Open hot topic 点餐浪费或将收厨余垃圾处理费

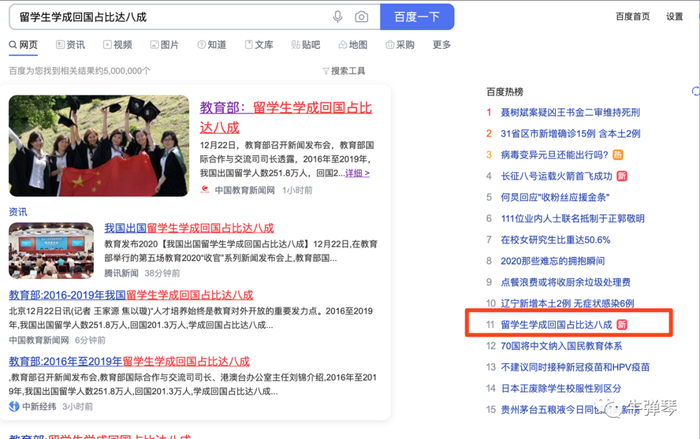pos(566,282)
